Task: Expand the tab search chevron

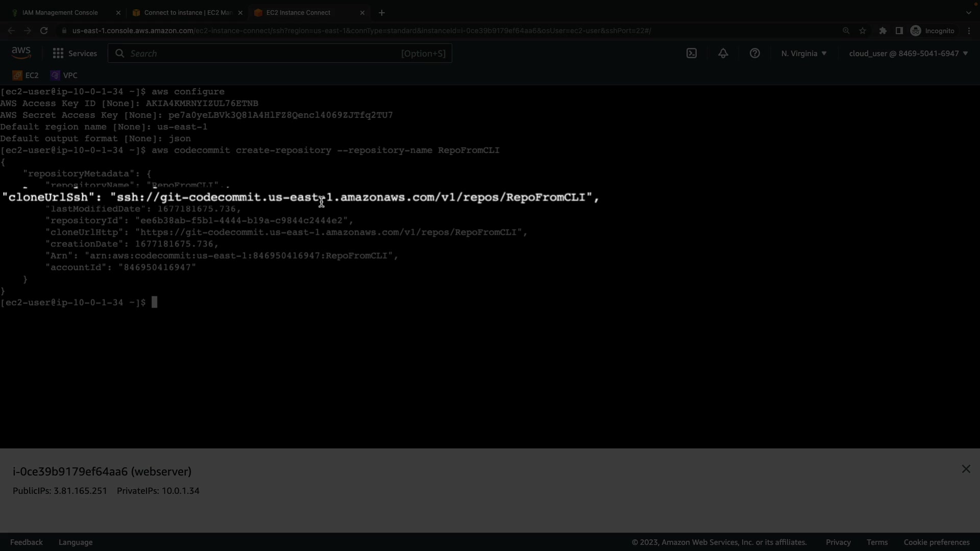Action: pos(968,13)
